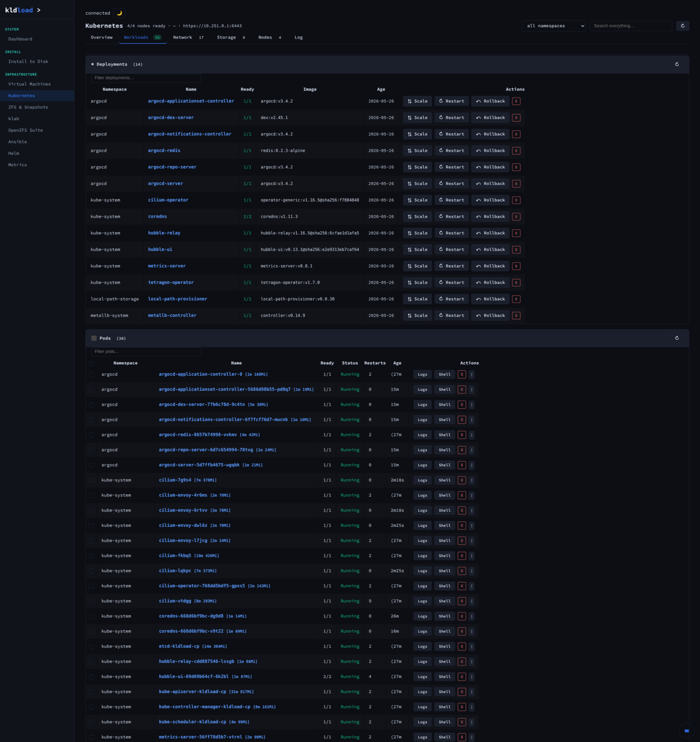
Task: Check the argocd-server-5d7ffb4675-wgqbk pod checkbox
Action: click(91, 465)
